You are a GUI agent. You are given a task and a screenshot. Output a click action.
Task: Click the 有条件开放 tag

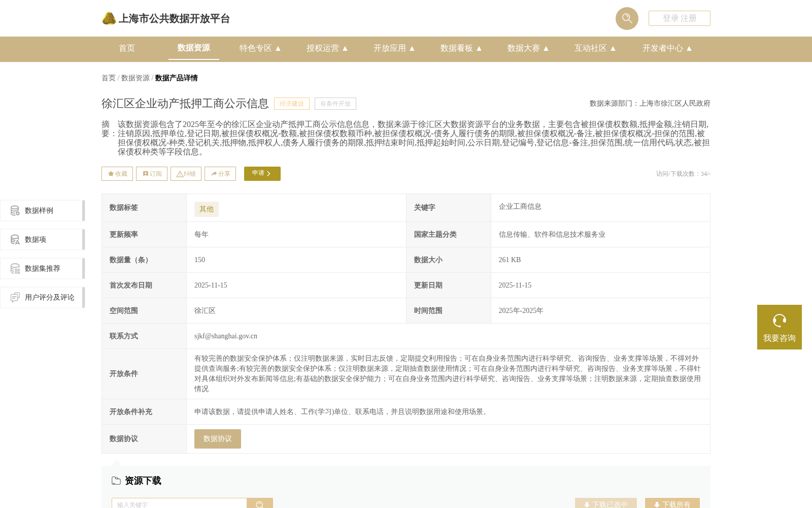click(335, 104)
